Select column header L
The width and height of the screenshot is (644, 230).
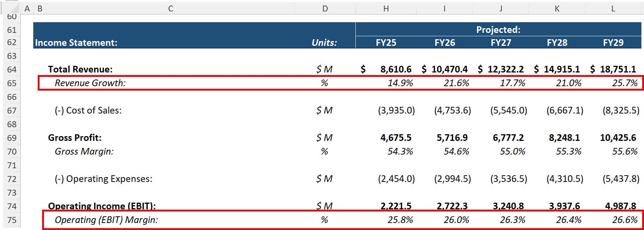(x=613, y=9)
